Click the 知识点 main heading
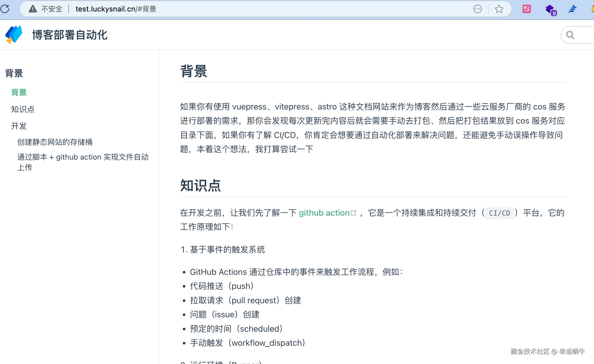594x364 pixels. point(200,185)
